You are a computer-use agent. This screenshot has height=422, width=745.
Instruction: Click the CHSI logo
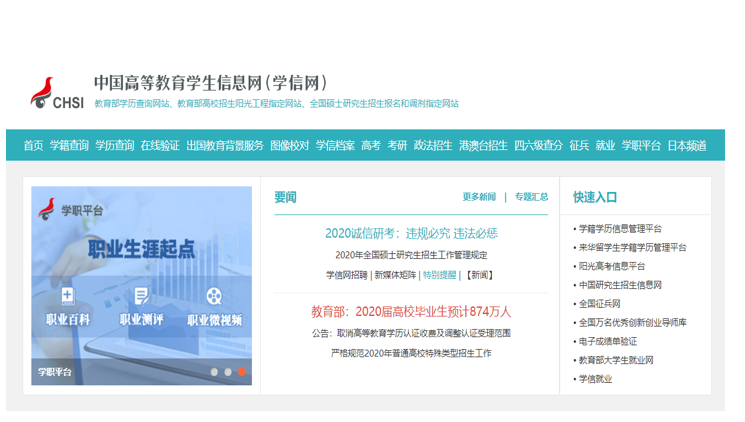click(x=57, y=93)
